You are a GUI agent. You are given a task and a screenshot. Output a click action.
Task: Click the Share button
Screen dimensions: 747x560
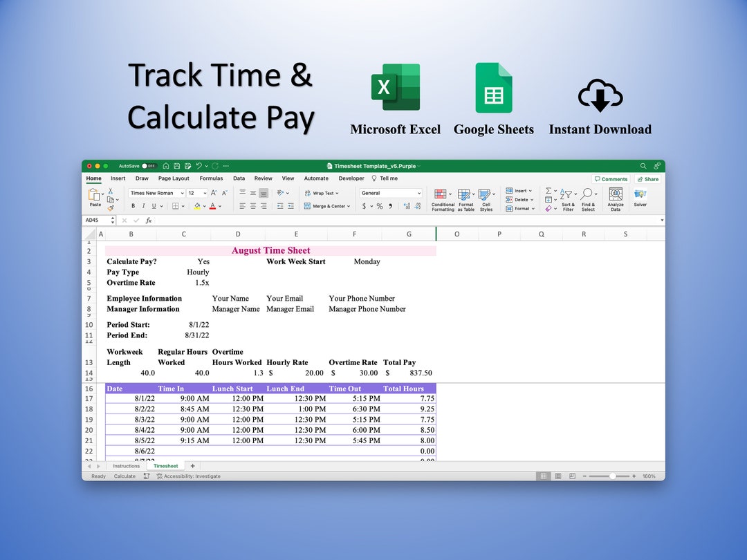coord(647,179)
